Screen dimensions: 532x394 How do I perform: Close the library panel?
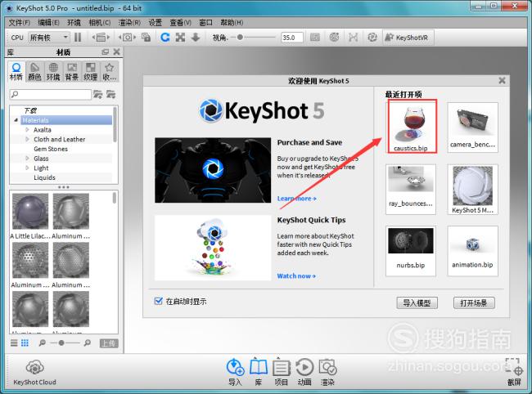pos(116,51)
